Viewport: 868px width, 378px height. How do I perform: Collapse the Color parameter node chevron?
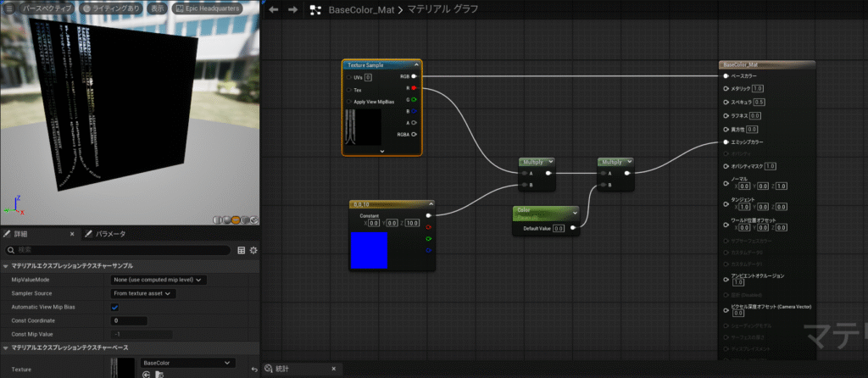click(575, 211)
